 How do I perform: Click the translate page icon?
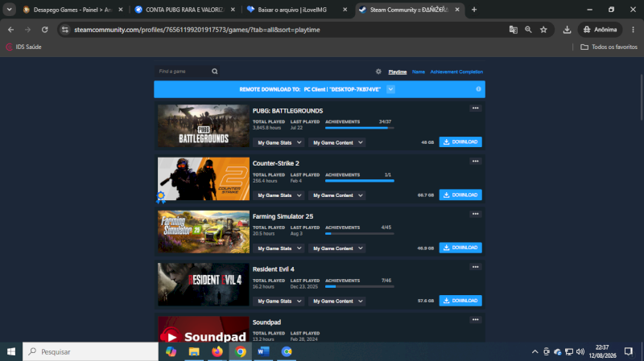513,30
